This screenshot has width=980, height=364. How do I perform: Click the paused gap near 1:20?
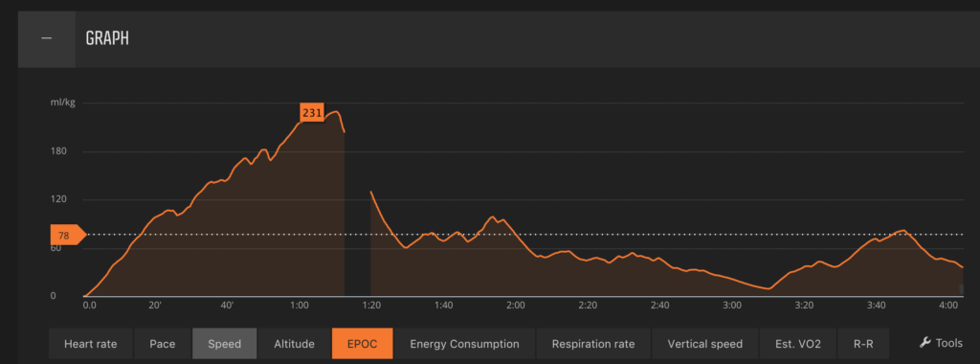click(x=358, y=206)
